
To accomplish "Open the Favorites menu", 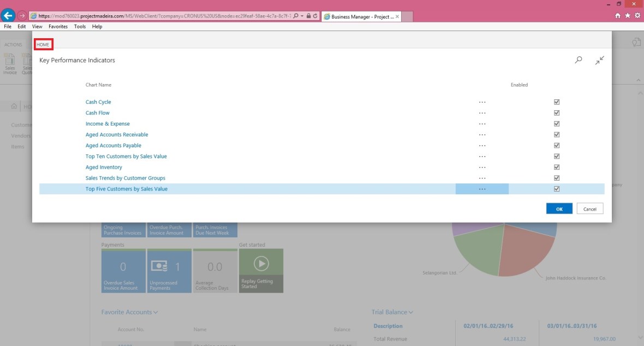I will pyautogui.click(x=58, y=26).
